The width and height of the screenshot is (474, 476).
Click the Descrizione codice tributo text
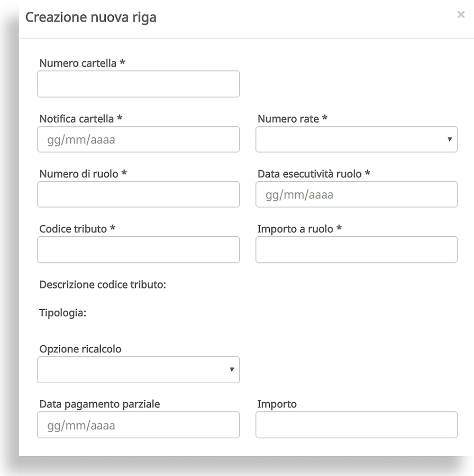pyautogui.click(x=103, y=285)
